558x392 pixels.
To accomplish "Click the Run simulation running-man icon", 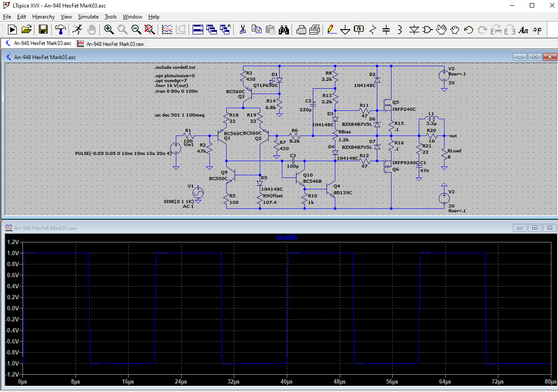I will 77,30.
